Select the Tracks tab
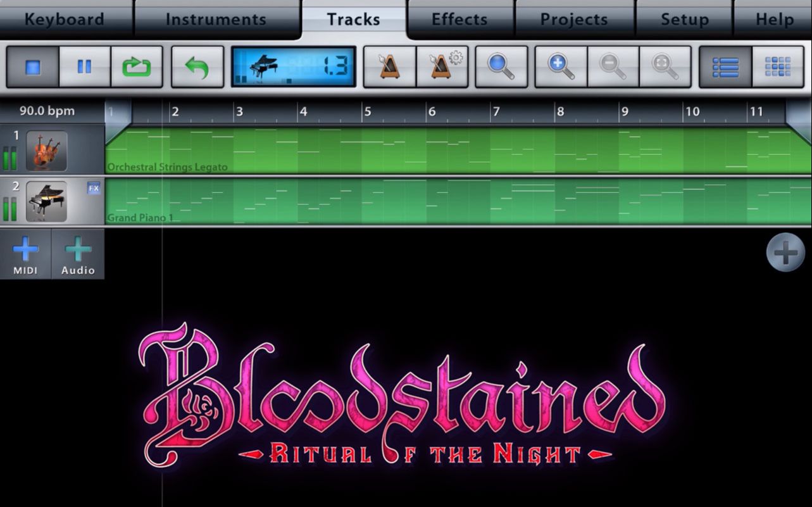Image resolution: width=812 pixels, height=507 pixels. [353, 19]
